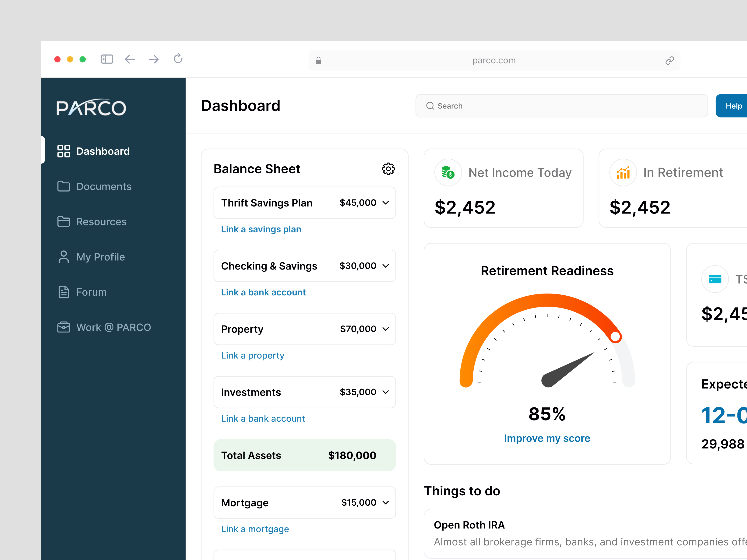This screenshot has height=560, width=747.
Task: Select the Documents folder icon in sidebar
Action: click(63, 186)
